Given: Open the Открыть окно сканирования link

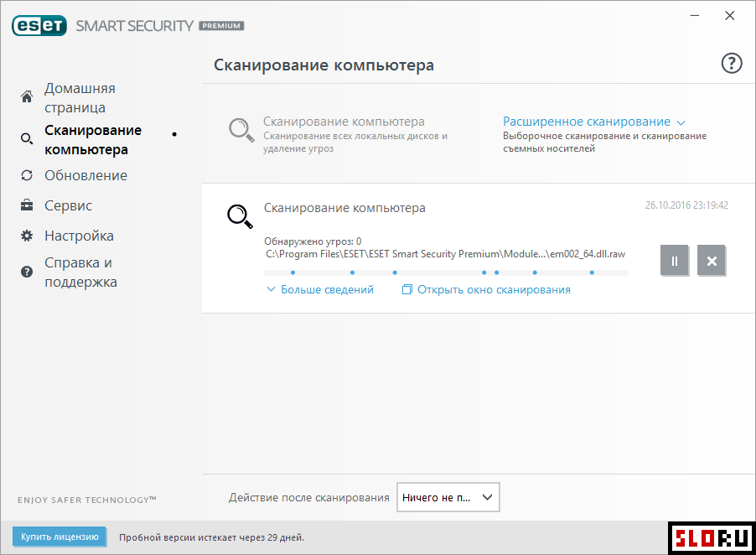Looking at the screenshot, I should tap(494, 289).
